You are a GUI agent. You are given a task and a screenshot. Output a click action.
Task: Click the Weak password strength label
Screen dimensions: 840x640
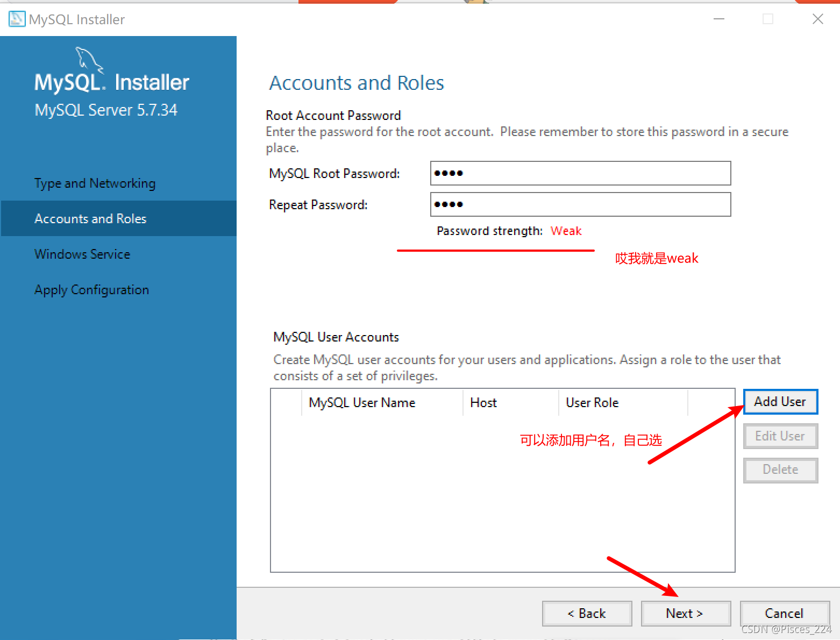coord(566,231)
